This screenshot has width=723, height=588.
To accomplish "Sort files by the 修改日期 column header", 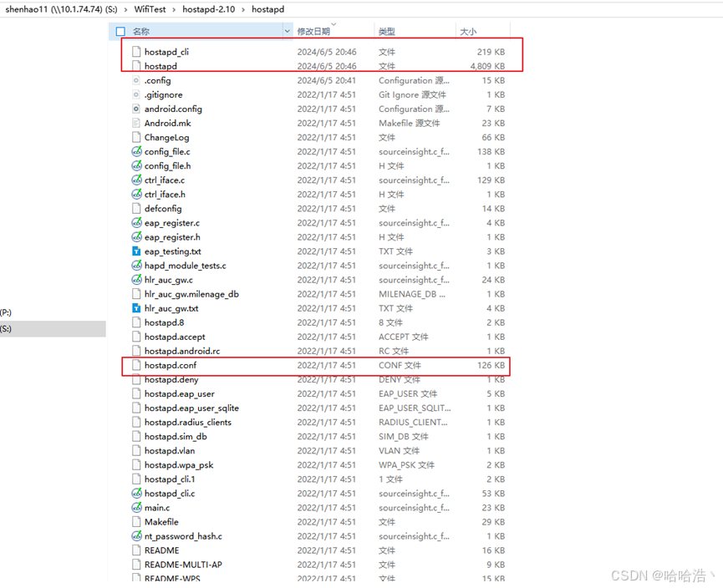I will [313, 32].
